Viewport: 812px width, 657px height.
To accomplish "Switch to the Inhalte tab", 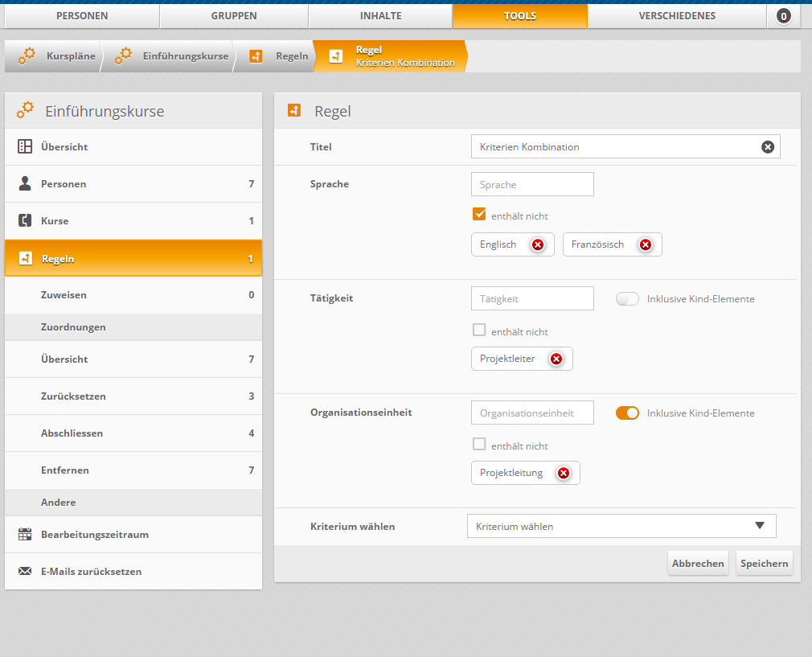I will (380, 16).
